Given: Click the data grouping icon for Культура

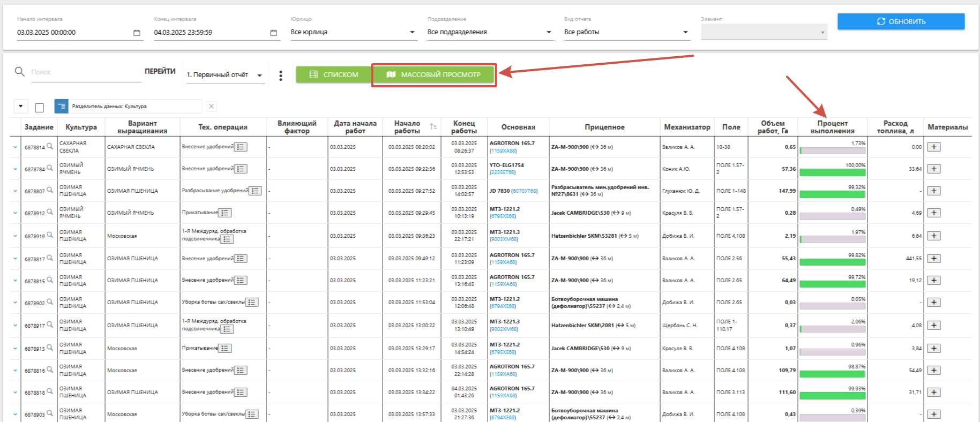Looking at the screenshot, I should (61, 107).
